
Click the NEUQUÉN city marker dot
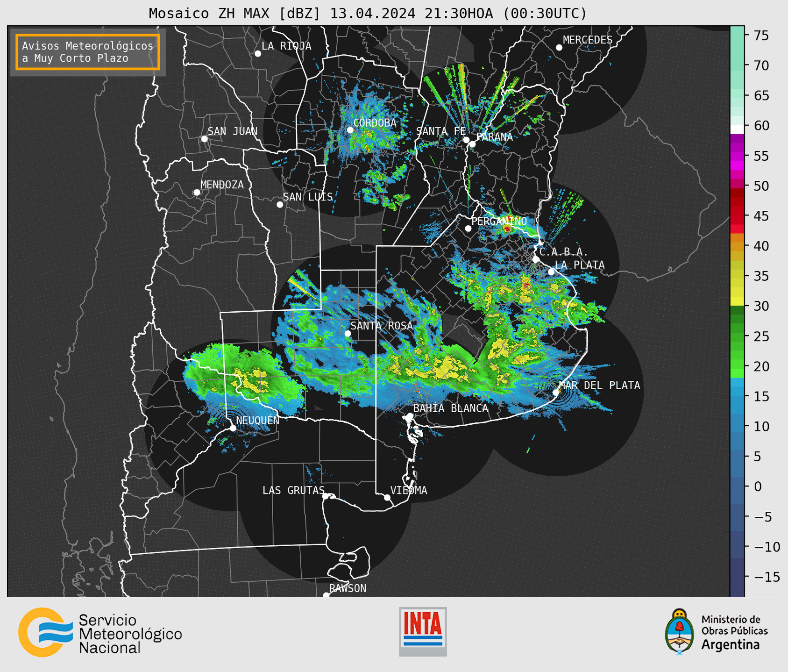233,428
